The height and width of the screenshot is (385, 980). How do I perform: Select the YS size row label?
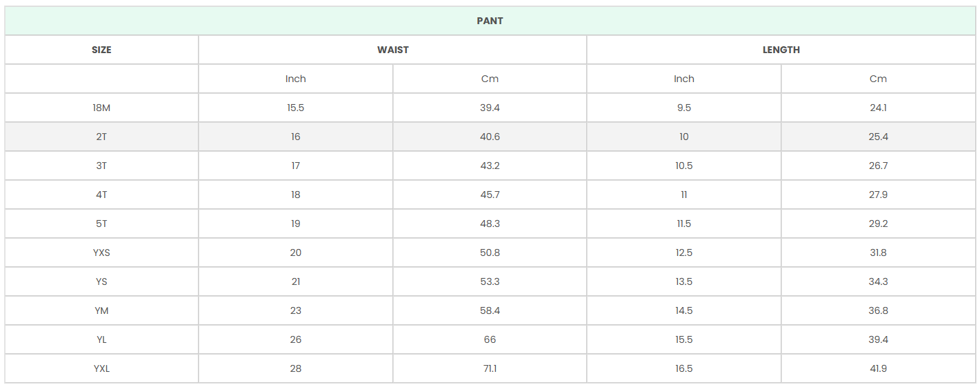101,282
